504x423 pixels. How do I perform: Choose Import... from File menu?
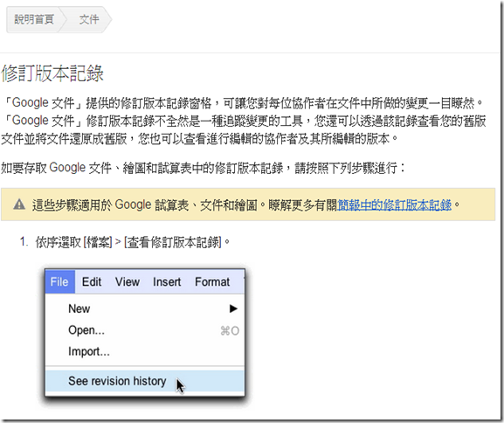coord(145,351)
